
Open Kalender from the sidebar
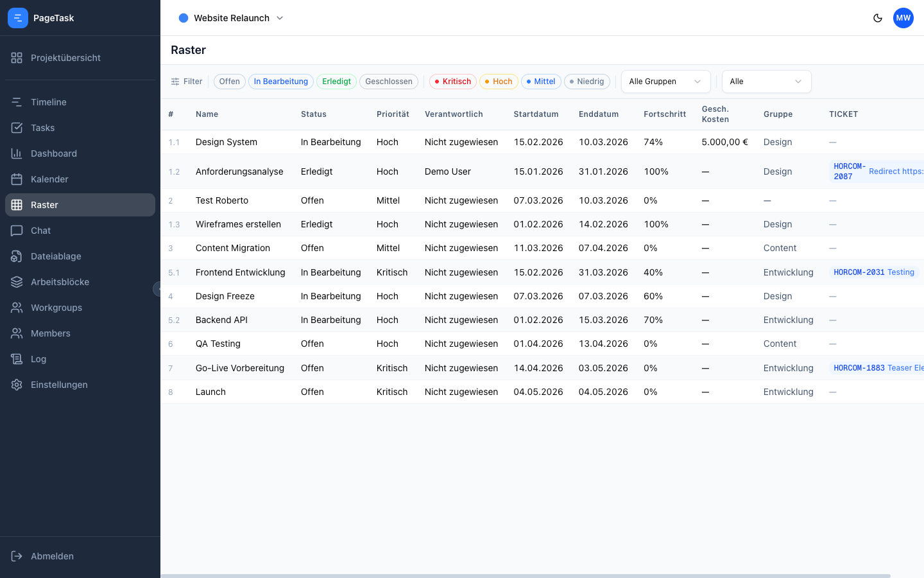tap(49, 179)
